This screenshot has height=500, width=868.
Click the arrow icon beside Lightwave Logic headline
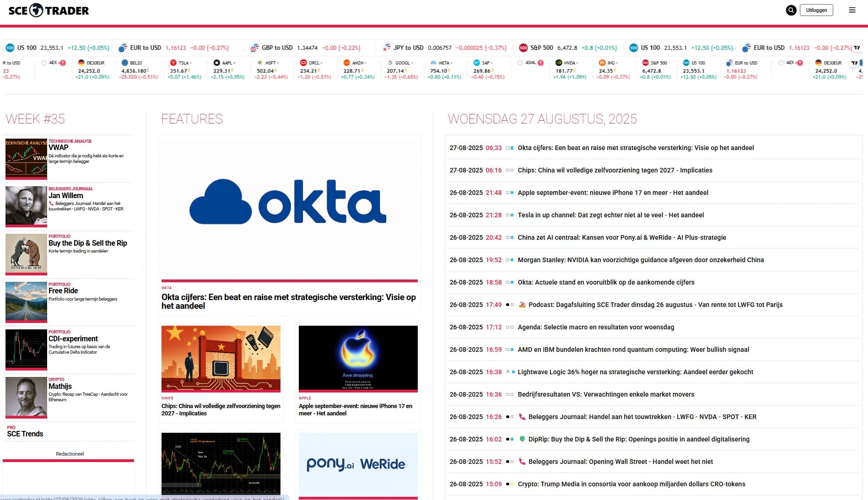coord(507,372)
